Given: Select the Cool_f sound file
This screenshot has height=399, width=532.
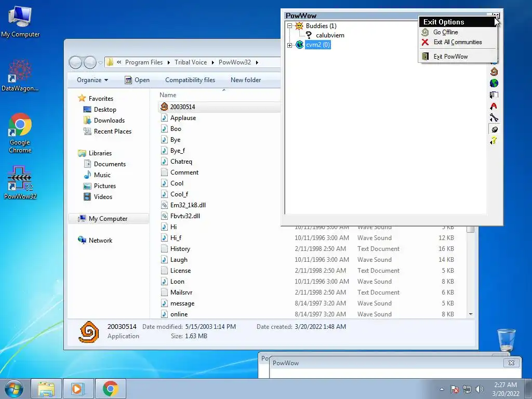Looking at the screenshot, I should 179,194.
